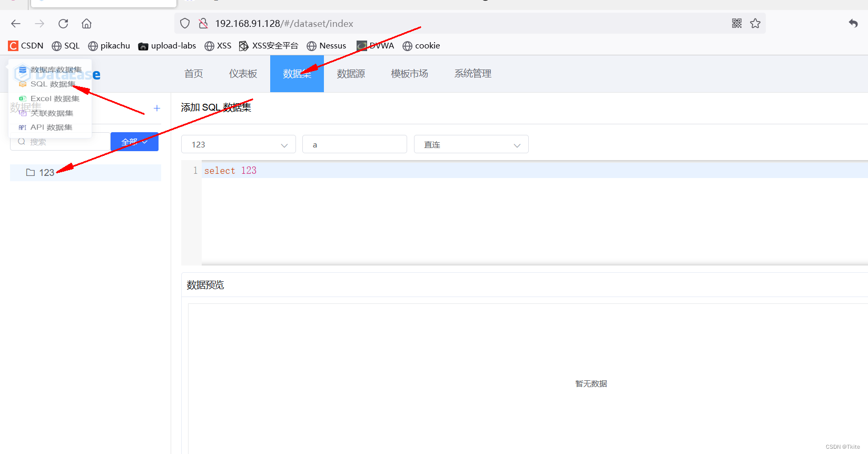Bookmark this page with the star icon
The width and height of the screenshot is (868, 454).
click(x=755, y=23)
